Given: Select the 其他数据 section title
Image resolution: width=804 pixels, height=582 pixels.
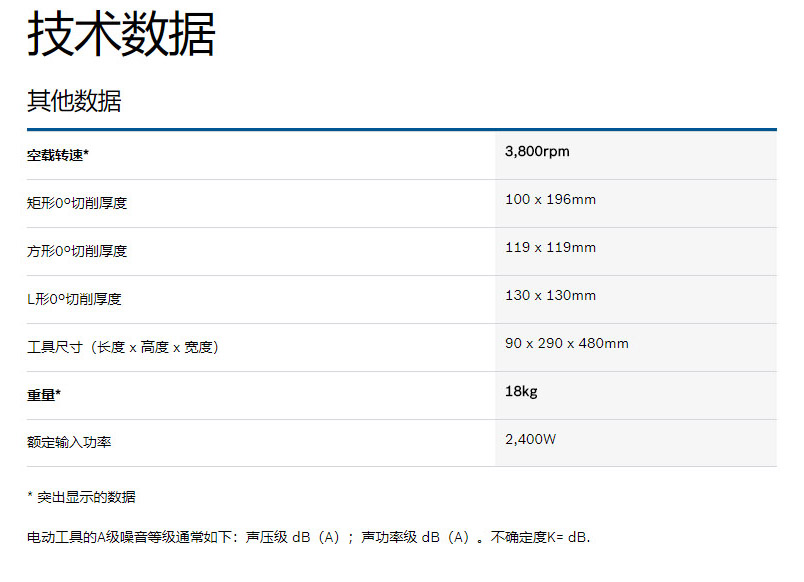Looking at the screenshot, I should [x=74, y=101].
